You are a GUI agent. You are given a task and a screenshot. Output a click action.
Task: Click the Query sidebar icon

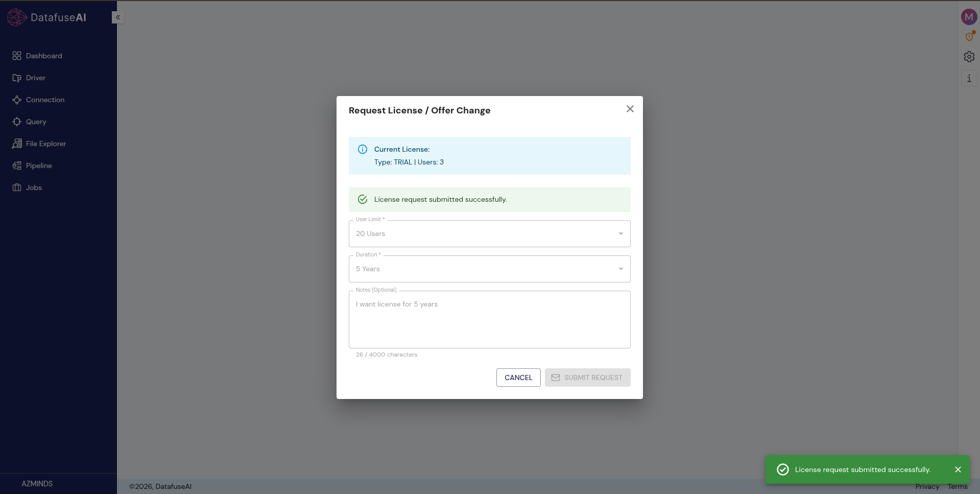coord(17,122)
